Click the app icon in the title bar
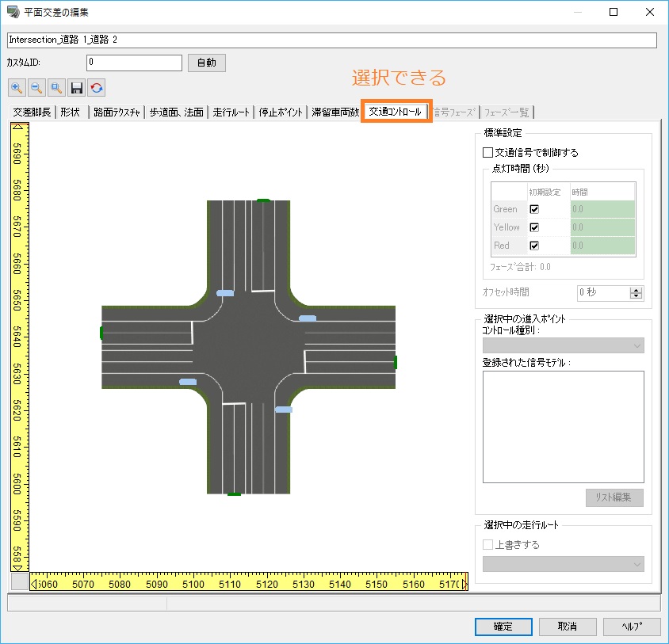669x644 pixels. (x=12, y=12)
